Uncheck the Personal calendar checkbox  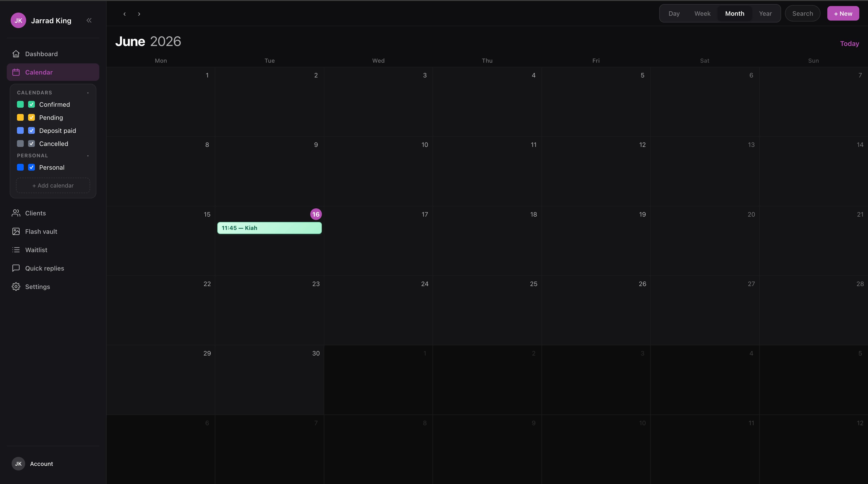[x=31, y=167]
